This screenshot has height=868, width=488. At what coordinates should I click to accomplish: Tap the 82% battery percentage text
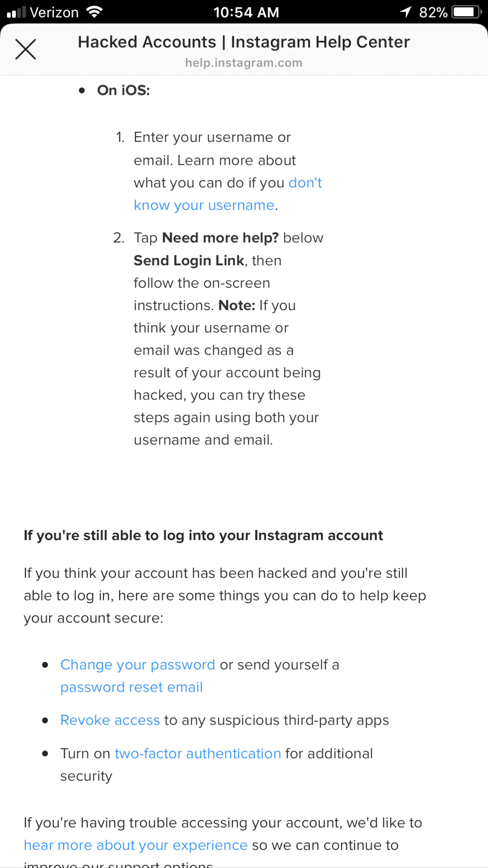coord(433,12)
